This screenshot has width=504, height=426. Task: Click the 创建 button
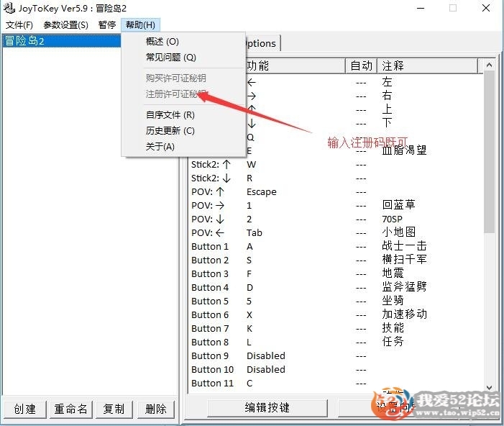coord(24,409)
